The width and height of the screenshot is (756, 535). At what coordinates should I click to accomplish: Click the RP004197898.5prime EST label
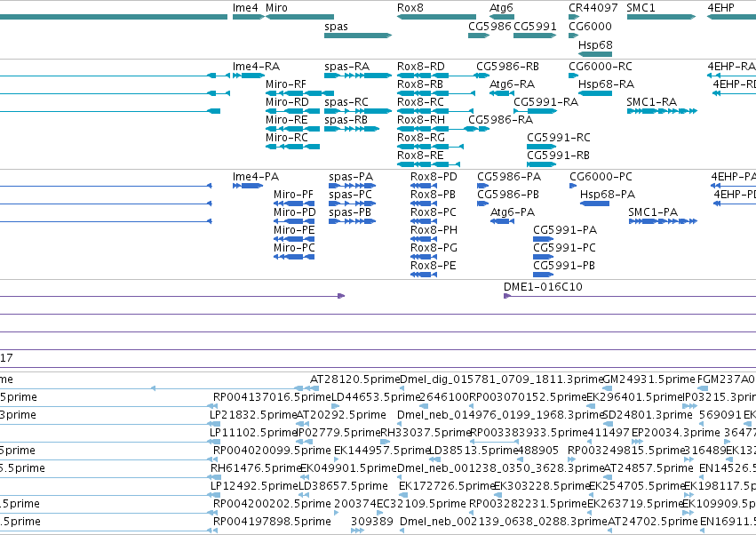tap(272, 522)
